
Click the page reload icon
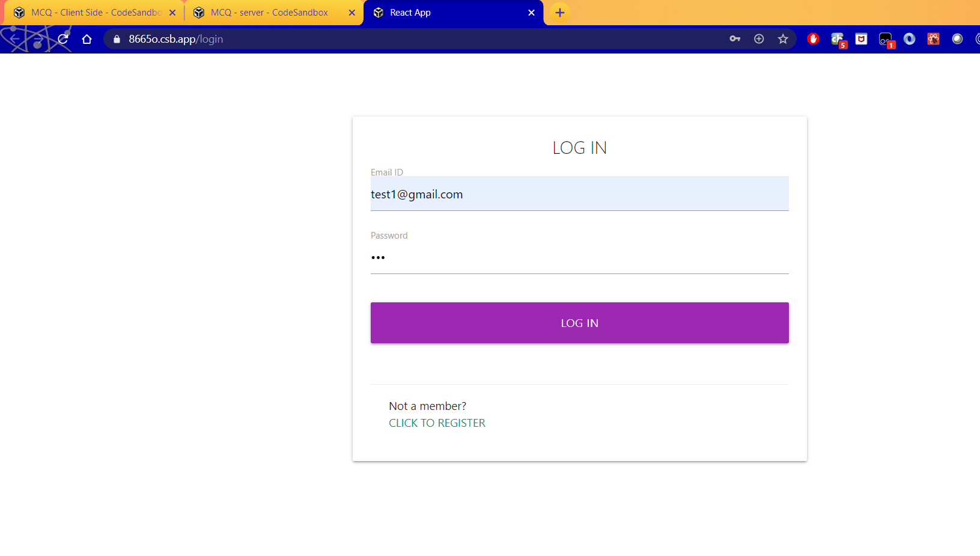(62, 38)
